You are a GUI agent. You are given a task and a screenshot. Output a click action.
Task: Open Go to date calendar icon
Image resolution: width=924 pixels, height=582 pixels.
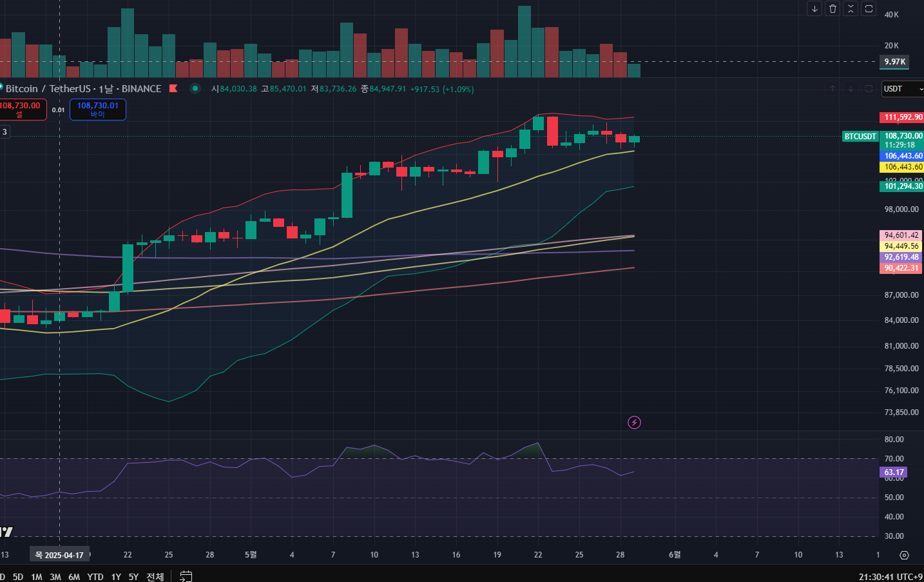pyautogui.click(x=186, y=576)
